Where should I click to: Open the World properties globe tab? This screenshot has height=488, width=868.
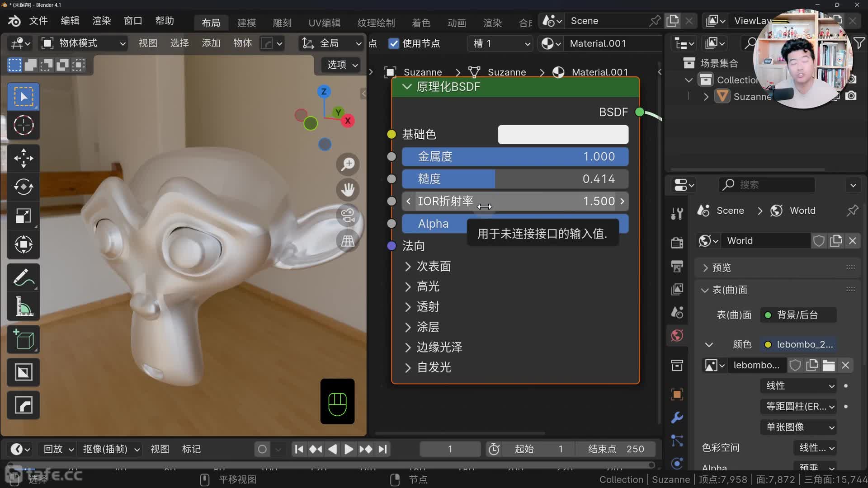click(677, 336)
